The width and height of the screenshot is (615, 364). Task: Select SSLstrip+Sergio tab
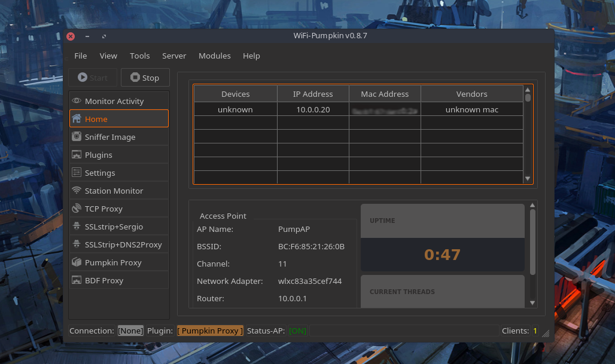(x=119, y=227)
